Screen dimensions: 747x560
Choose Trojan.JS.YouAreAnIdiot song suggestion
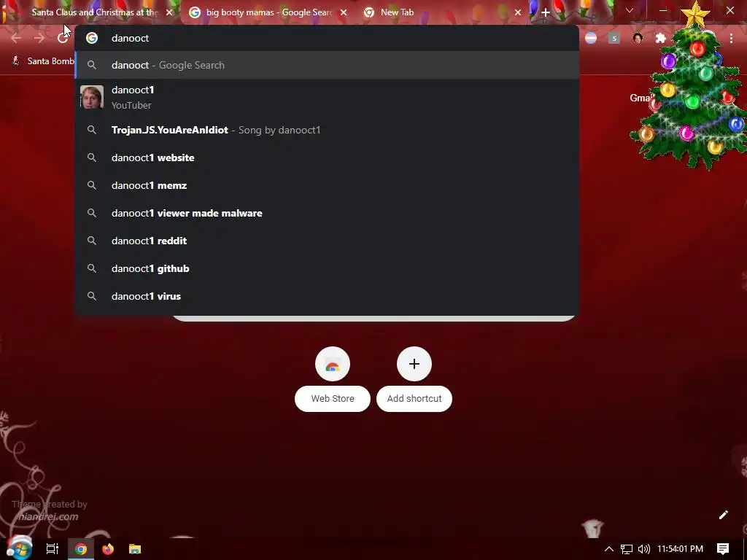tap(327, 130)
